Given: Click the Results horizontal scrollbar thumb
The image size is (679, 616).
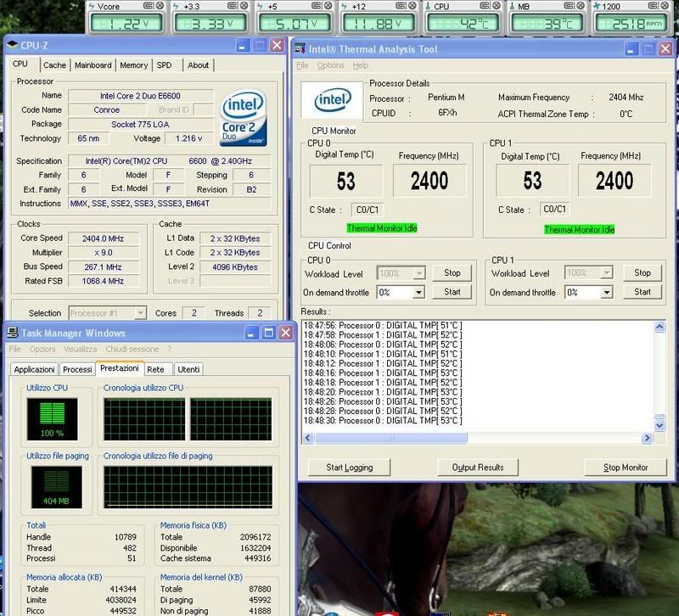Looking at the screenshot, I should [391, 438].
